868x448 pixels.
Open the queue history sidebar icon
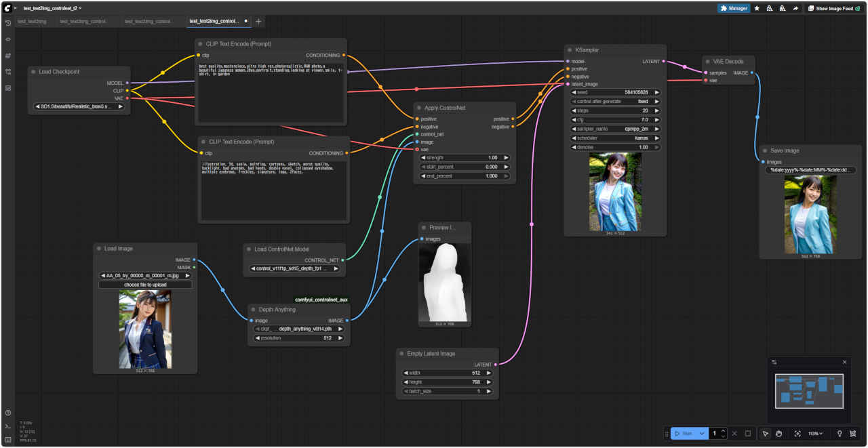tap(7, 23)
